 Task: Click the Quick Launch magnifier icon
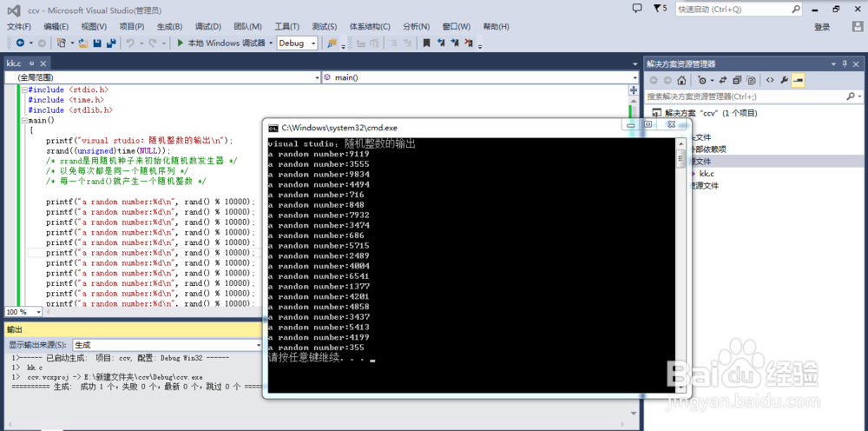(795, 9)
